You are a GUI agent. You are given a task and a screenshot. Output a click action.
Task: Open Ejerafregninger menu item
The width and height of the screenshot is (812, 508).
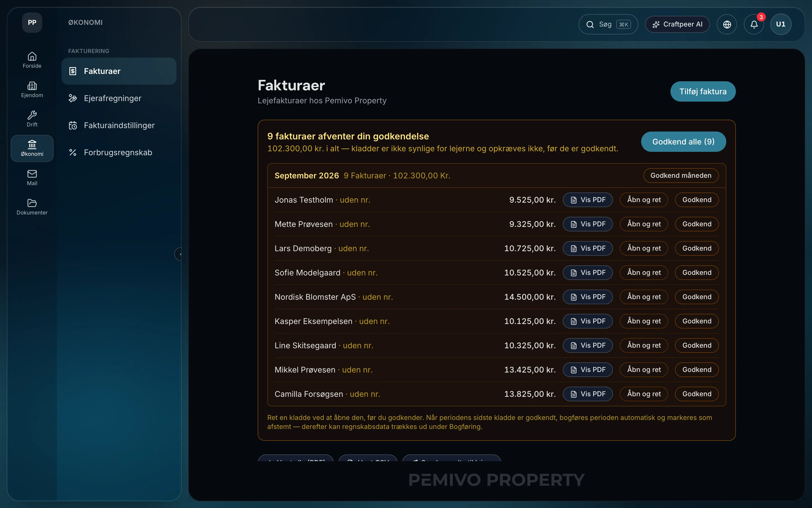(119, 98)
